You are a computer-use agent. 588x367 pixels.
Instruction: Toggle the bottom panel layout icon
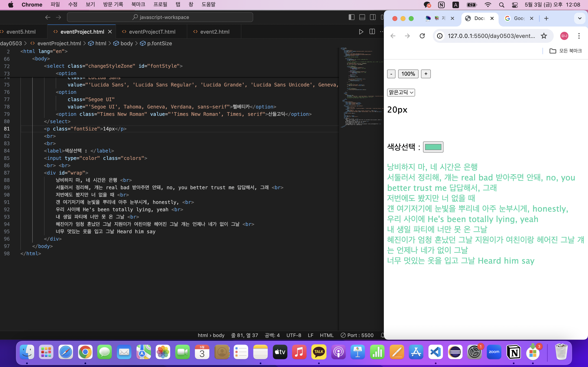point(362,17)
